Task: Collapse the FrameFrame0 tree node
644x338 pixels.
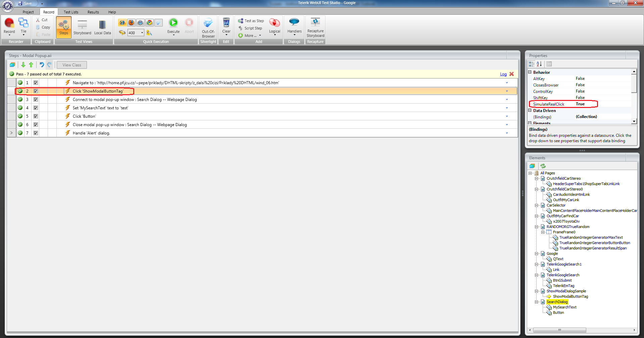Action: tap(543, 232)
